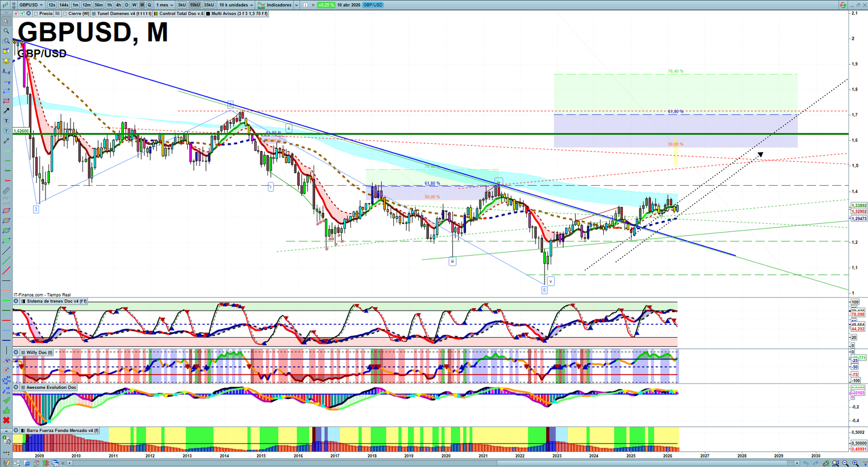868x467 pixels.
Task: Toggle the Cierre (W) checkbox
Action: [65, 14]
